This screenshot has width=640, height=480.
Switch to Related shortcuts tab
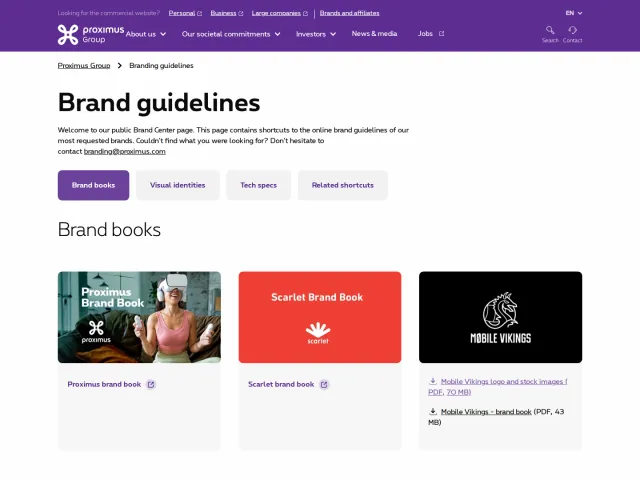point(342,185)
